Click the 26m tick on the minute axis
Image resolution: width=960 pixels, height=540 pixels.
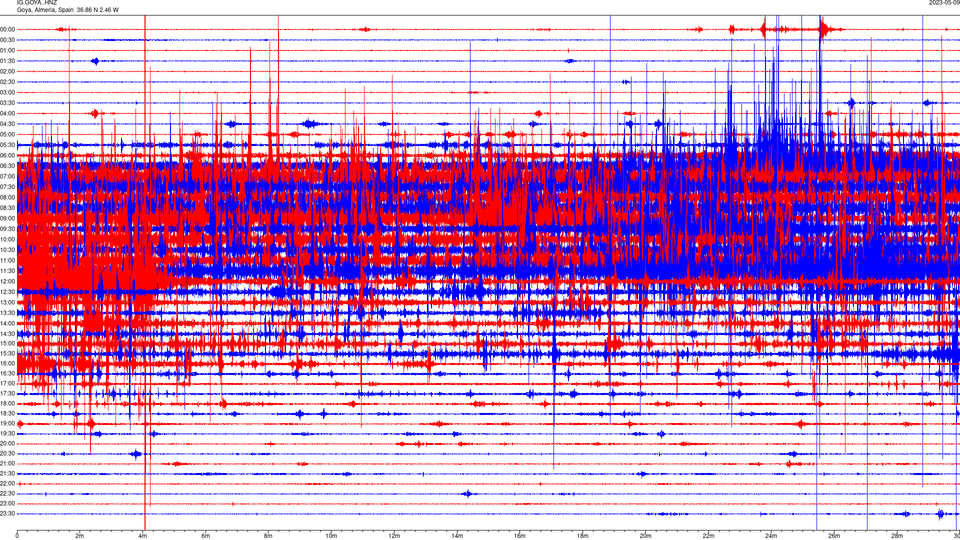[834, 536]
